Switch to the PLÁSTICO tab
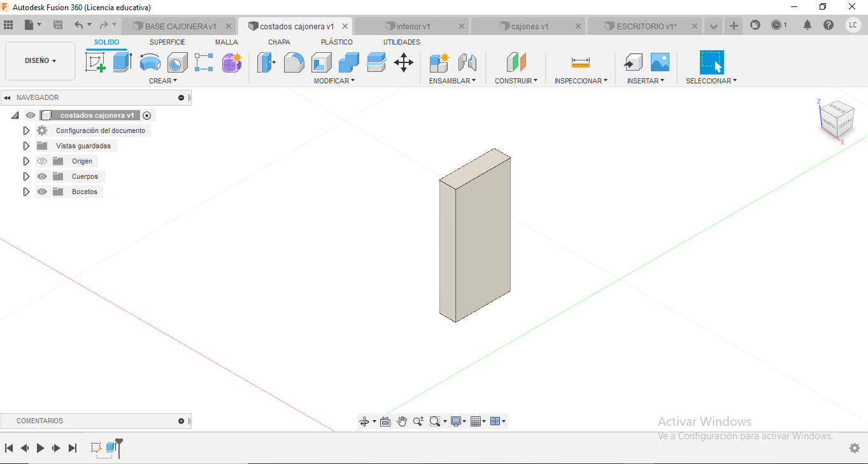Screen dimensions: 868x464 (337, 42)
